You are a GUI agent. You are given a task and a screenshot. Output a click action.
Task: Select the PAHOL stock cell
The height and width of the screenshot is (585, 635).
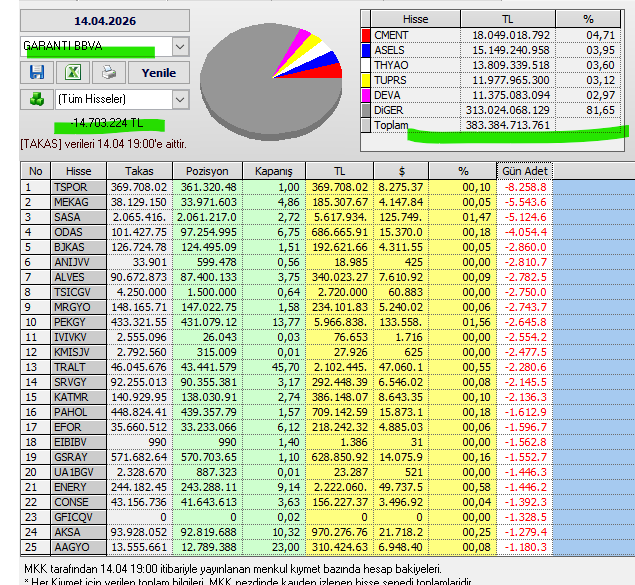79,412
